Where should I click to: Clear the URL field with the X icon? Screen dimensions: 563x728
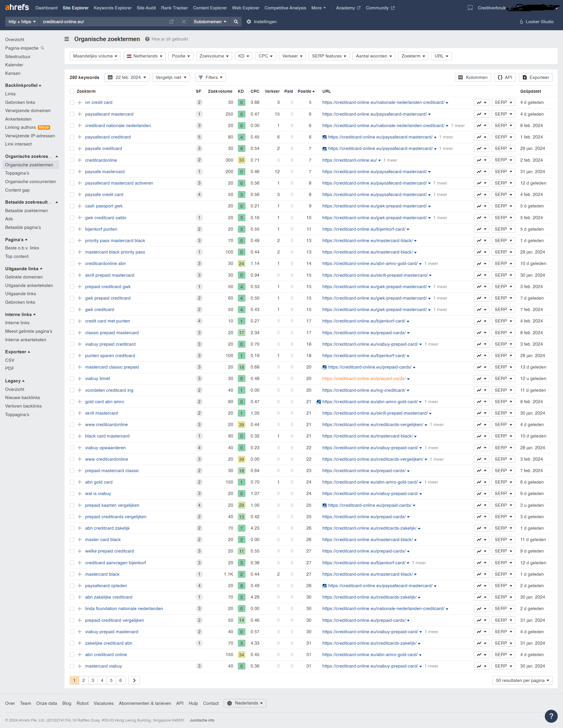coord(184,22)
